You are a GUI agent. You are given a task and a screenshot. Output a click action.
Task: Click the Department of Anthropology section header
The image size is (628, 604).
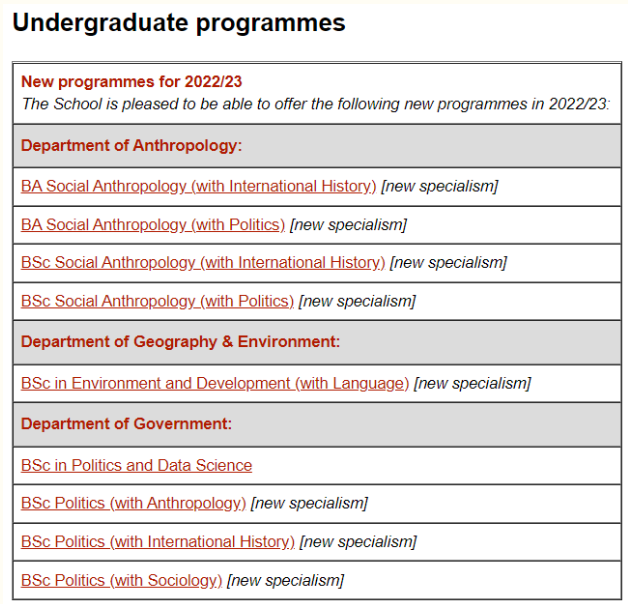pyautogui.click(x=131, y=146)
